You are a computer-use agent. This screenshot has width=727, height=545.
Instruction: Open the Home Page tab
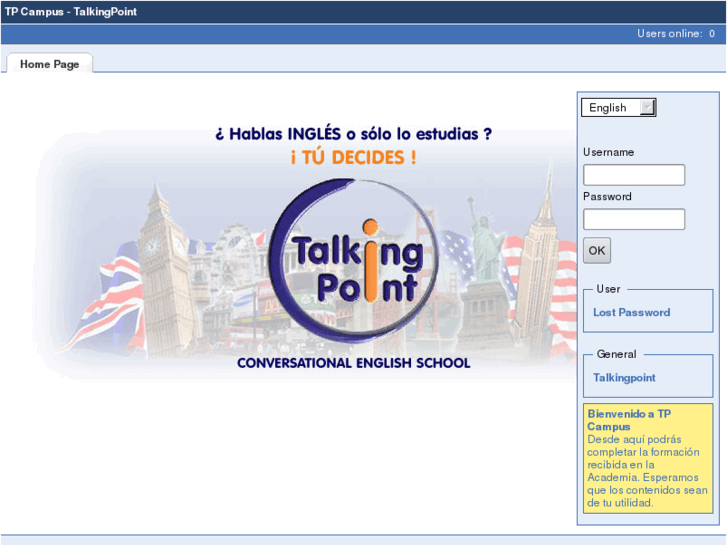[x=50, y=64]
